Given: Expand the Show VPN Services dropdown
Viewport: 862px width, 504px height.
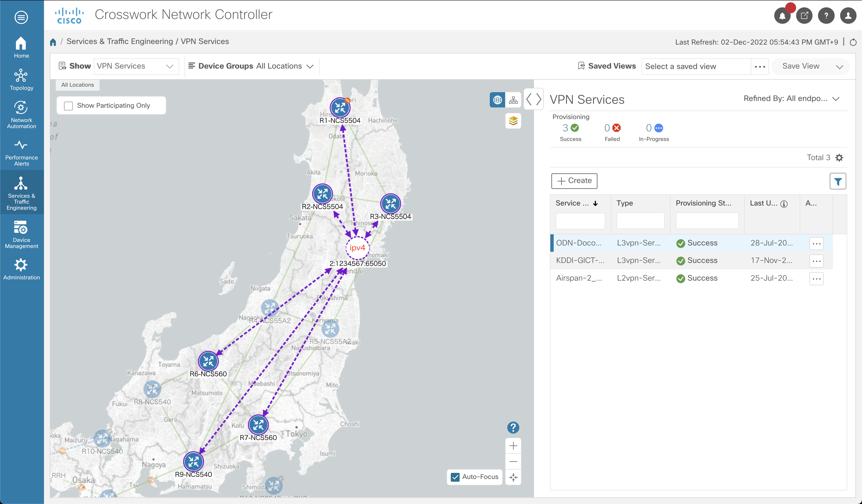Looking at the screenshot, I should coord(136,66).
